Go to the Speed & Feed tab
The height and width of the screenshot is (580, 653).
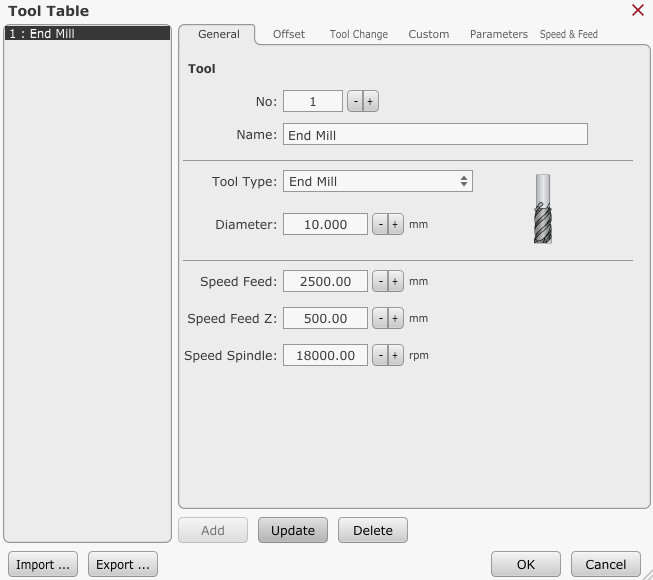[x=568, y=34]
